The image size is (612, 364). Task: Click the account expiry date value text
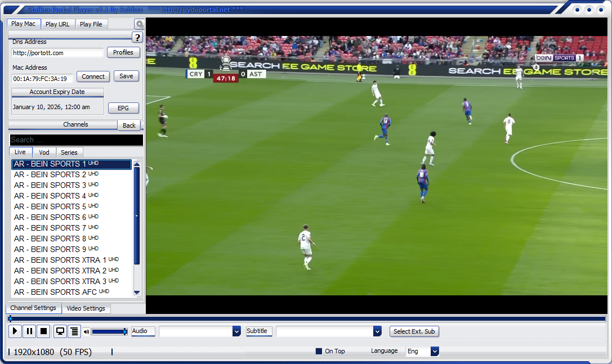(x=51, y=107)
